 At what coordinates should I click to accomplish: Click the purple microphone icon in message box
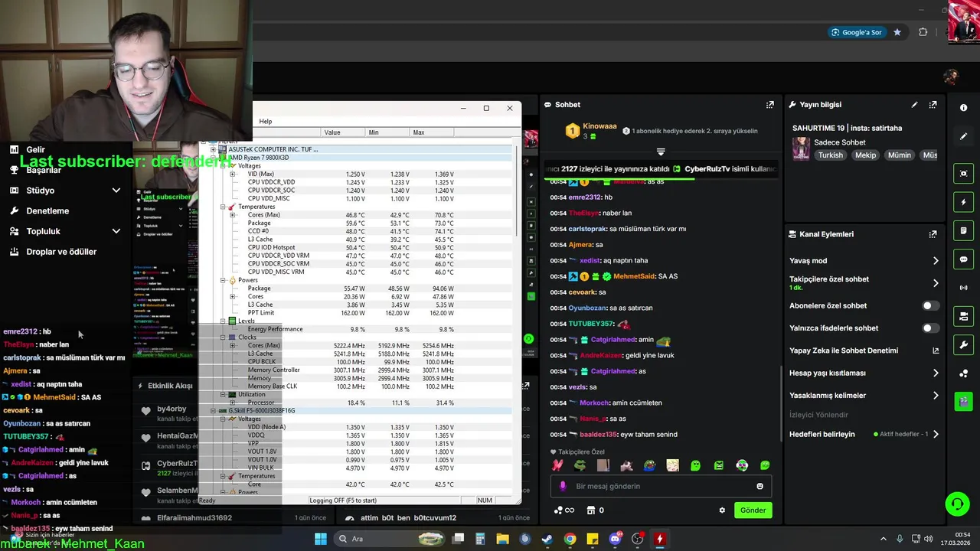[563, 486]
